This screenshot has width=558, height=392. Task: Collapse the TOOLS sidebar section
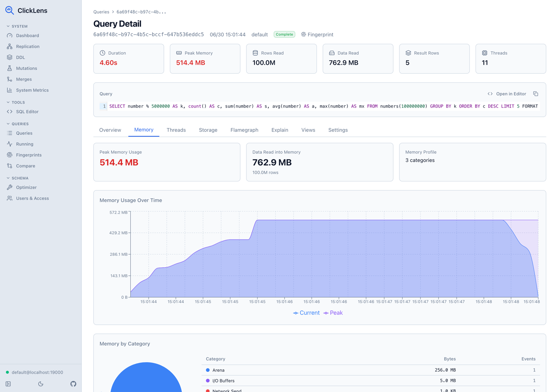pos(16,102)
